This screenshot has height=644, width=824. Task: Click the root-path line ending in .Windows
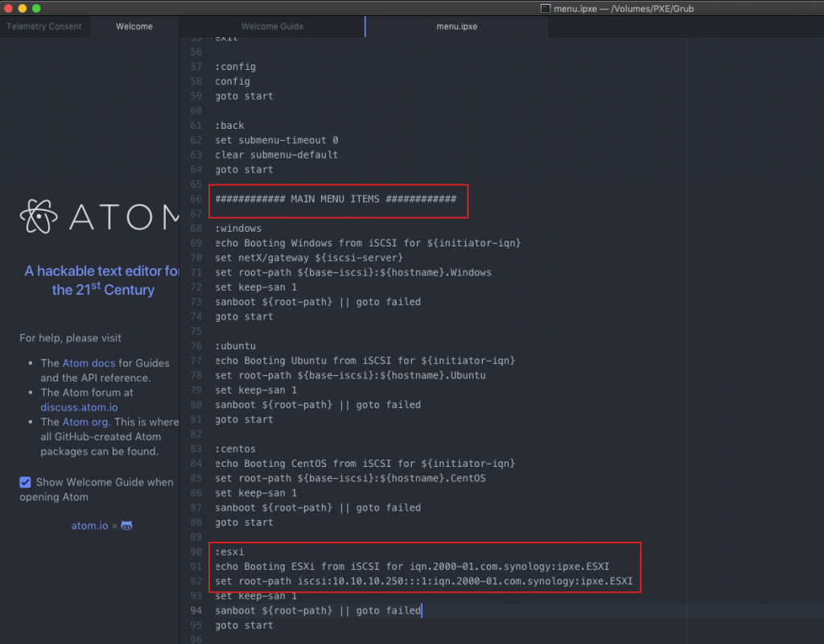pyautogui.click(x=353, y=272)
